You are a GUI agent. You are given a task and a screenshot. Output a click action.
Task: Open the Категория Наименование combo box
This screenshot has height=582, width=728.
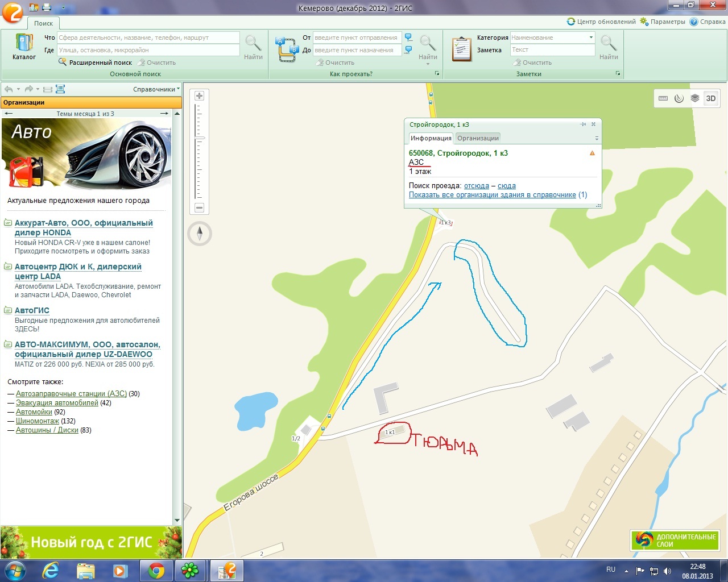pyautogui.click(x=552, y=38)
